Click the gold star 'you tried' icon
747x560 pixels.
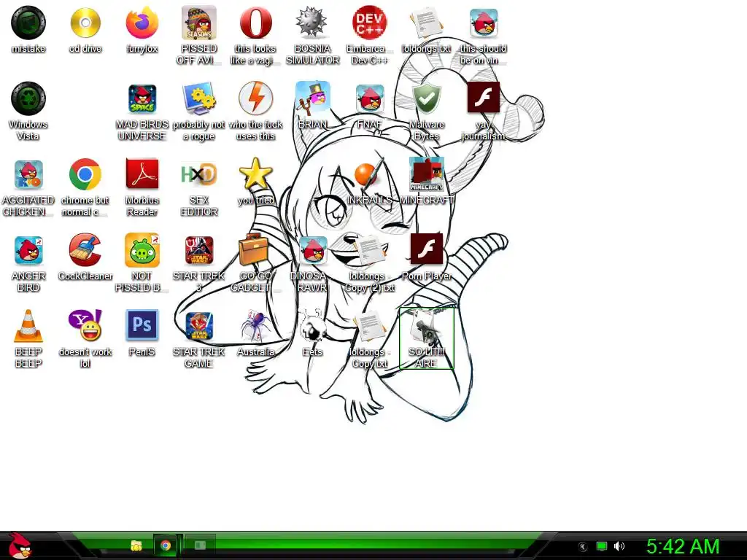click(x=256, y=174)
